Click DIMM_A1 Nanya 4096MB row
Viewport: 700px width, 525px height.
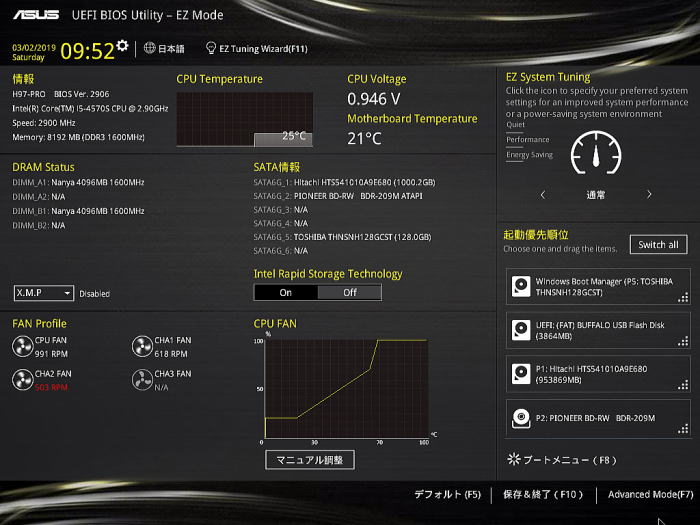(78, 182)
